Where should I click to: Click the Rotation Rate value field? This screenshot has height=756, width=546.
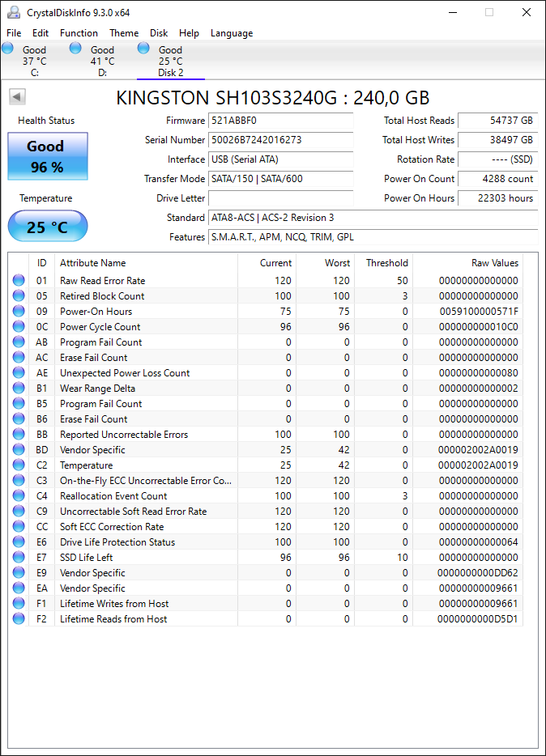point(497,159)
